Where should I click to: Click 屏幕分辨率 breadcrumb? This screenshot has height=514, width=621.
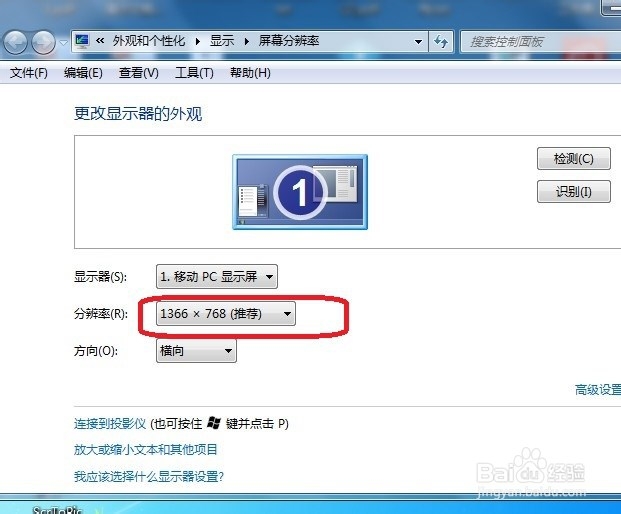click(289, 41)
